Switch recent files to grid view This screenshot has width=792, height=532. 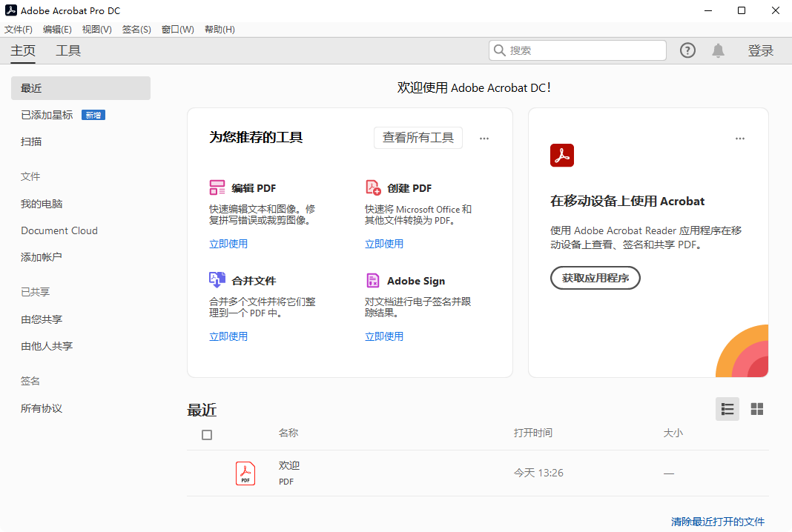(x=757, y=409)
